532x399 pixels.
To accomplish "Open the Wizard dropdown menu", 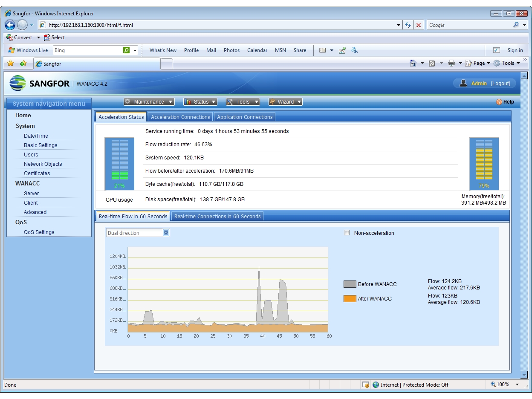I will pyautogui.click(x=285, y=102).
